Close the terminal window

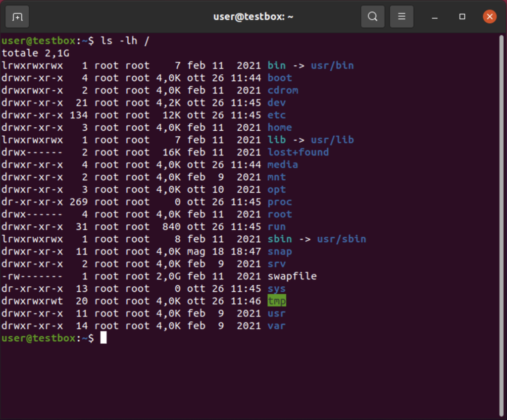489,17
